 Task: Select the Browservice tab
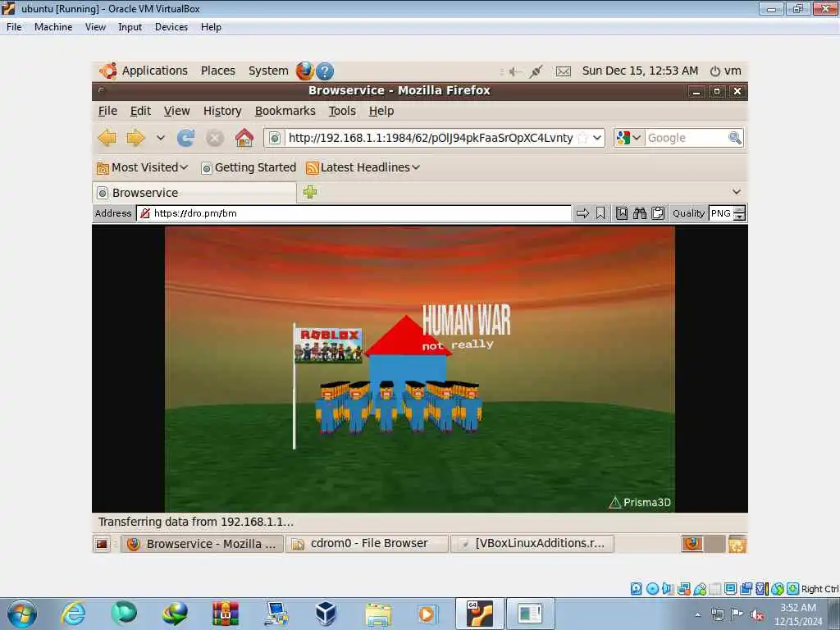tap(194, 193)
